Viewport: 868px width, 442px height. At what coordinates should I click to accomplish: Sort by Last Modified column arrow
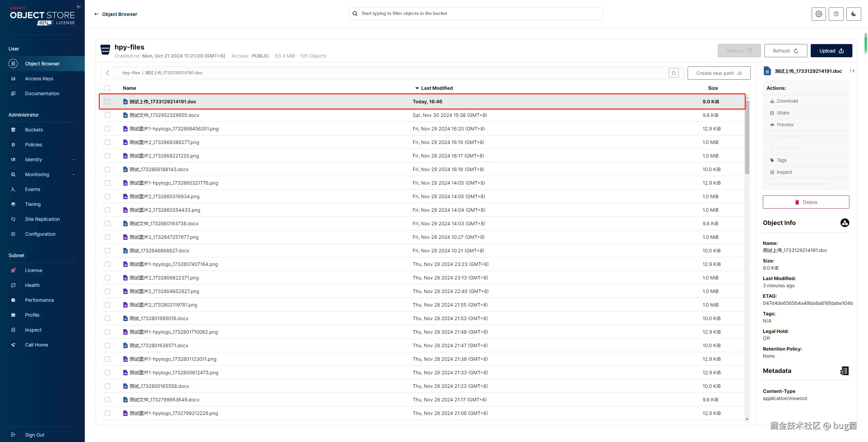[x=417, y=88]
